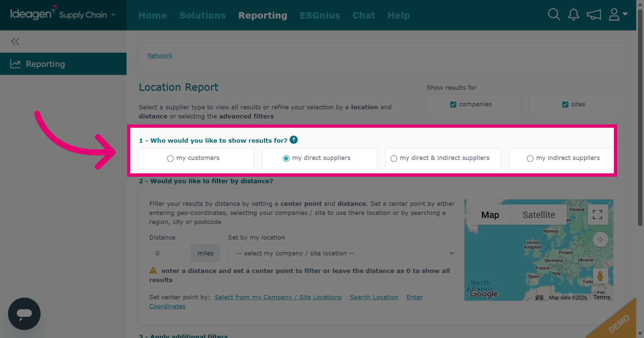The height and width of the screenshot is (338, 644).
Task: Go to the Home menu
Action: [153, 15]
